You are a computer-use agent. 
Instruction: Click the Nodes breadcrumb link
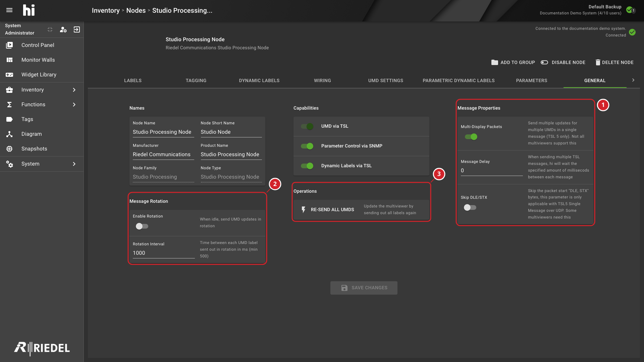136,10
